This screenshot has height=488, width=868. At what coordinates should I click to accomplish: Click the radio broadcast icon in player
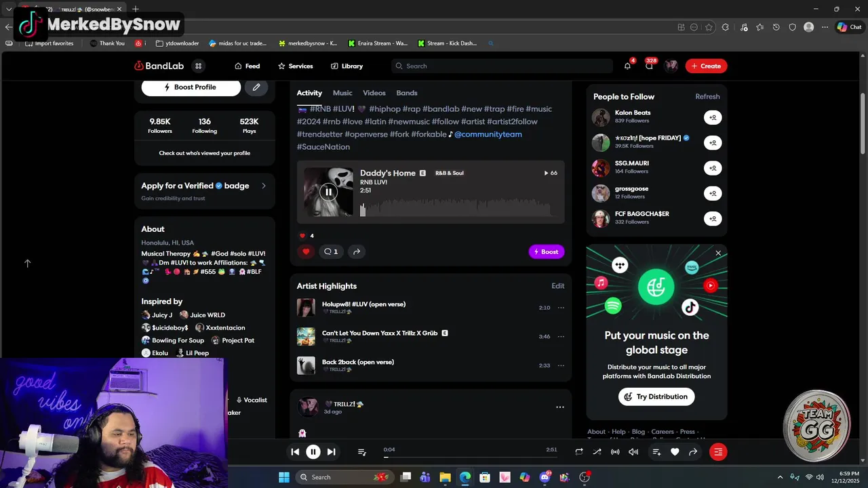point(615,452)
